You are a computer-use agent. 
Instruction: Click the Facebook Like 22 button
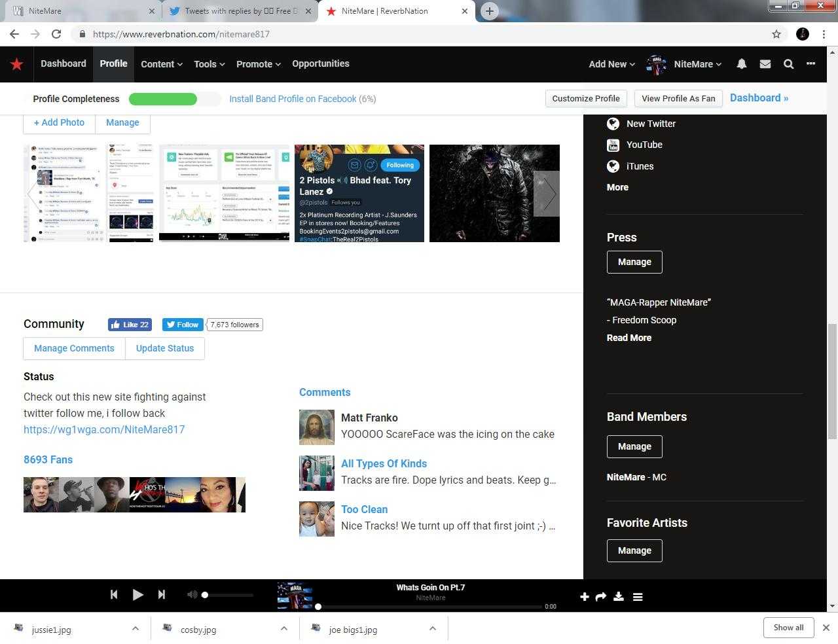tap(130, 325)
